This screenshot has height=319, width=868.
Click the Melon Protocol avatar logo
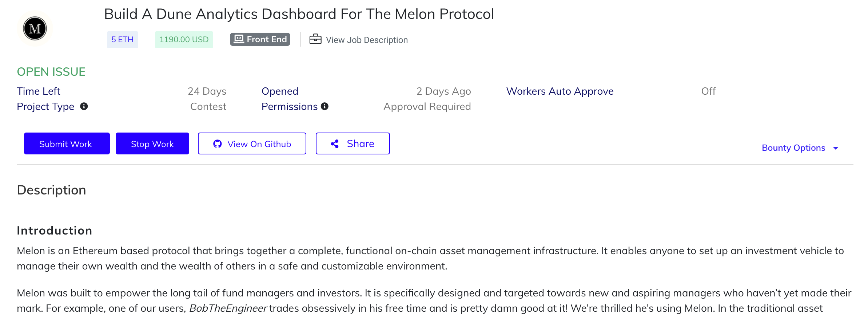[35, 28]
